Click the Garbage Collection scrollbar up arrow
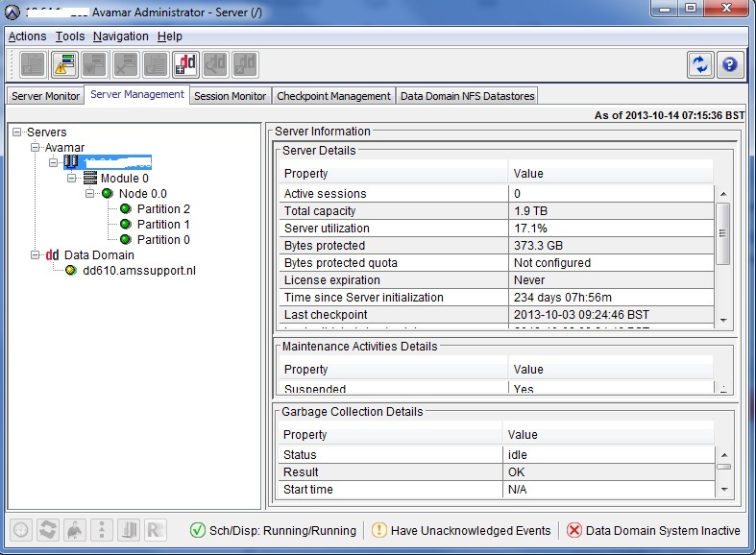This screenshot has height=555, width=756. pos(724,454)
